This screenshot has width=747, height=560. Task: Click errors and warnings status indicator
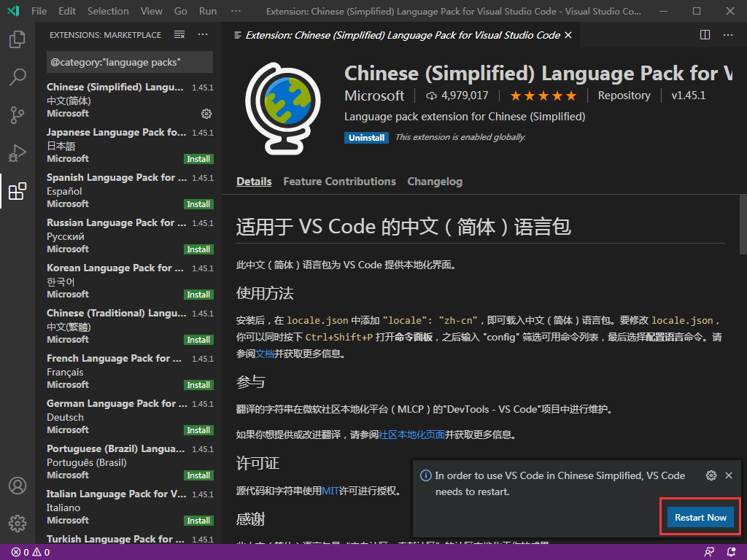(31, 552)
